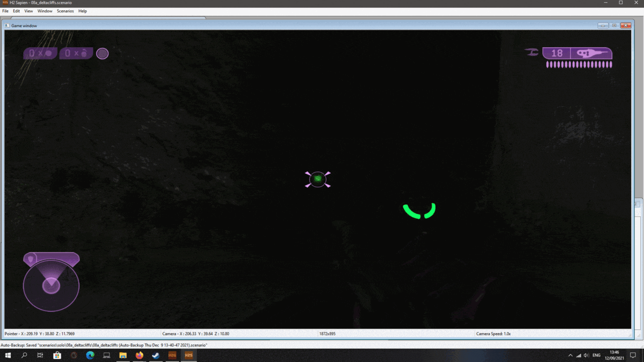Screen dimensions: 644x362
Task: Open the volume control in system tray
Action: tap(586, 355)
